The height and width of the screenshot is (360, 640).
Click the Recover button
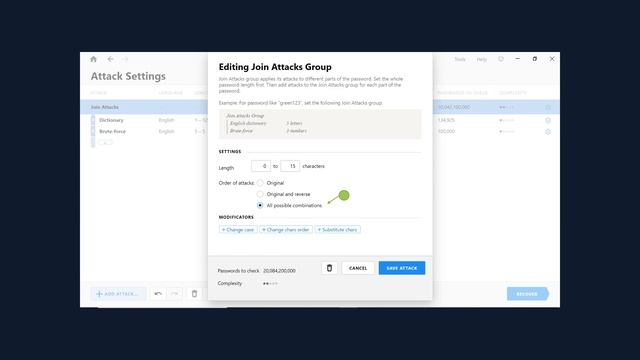click(x=527, y=293)
